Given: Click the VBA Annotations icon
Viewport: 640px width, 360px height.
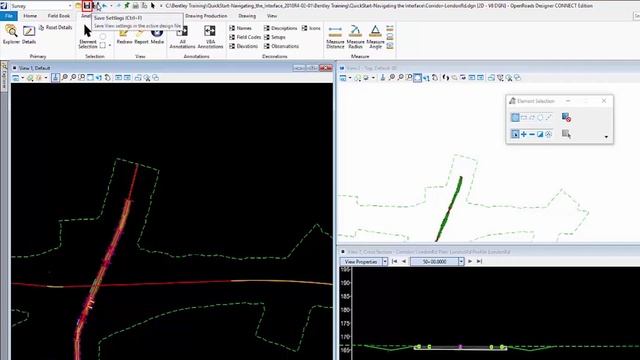Looking at the screenshot, I should (x=210, y=38).
